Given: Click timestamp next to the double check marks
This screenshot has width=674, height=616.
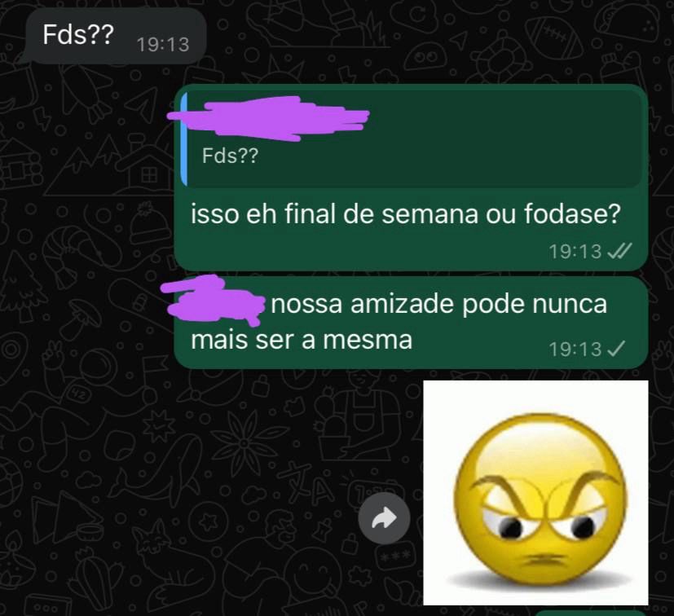Looking at the screenshot, I should (575, 252).
